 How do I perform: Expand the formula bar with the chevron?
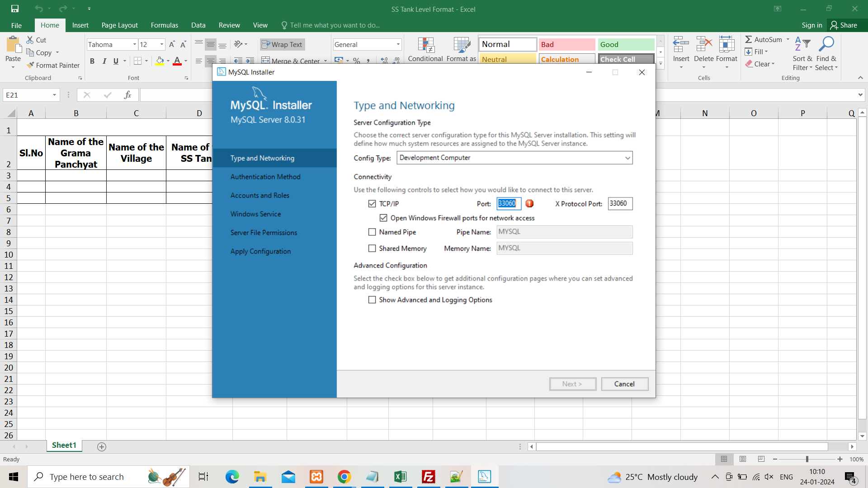pos(860,95)
